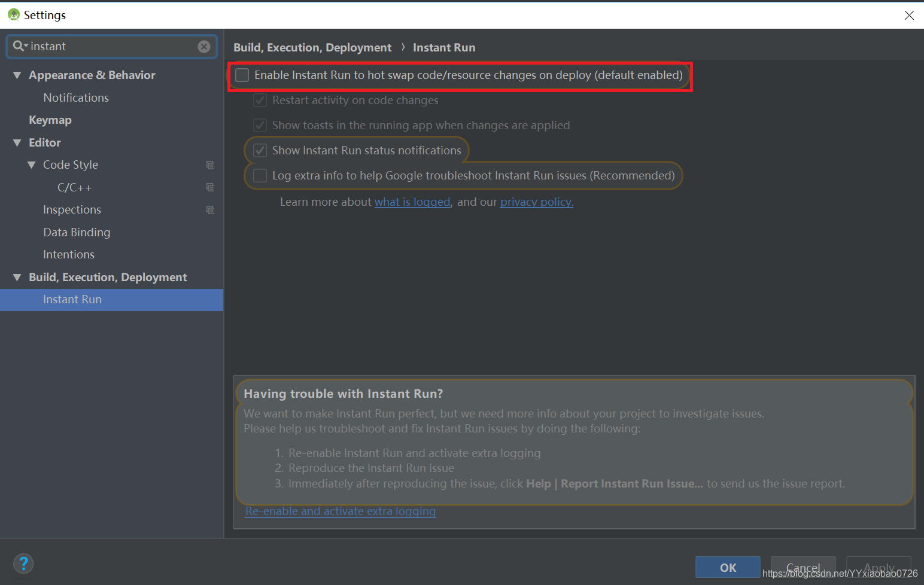This screenshot has width=924, height=585.
Task: Click the Settings window title text
Action: (45, 15)
